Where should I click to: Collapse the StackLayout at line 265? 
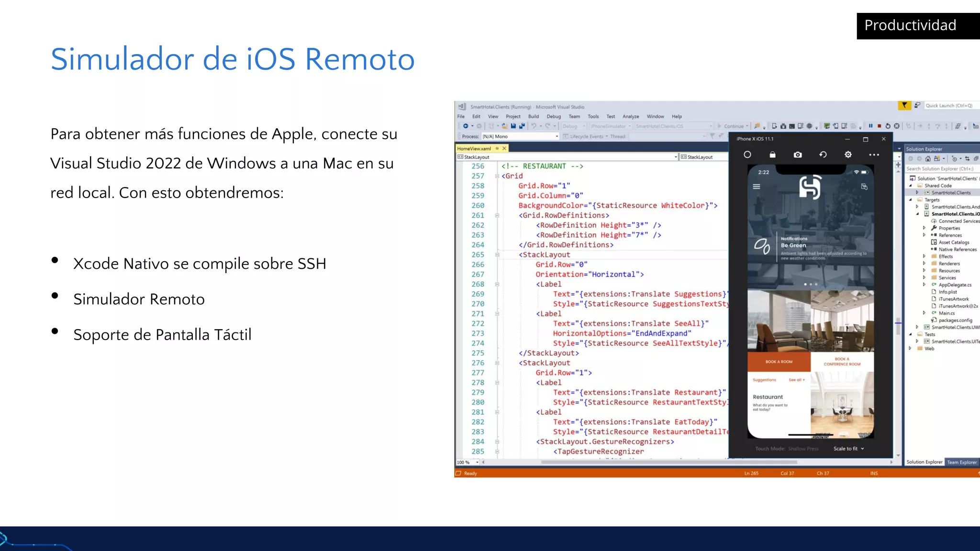coord(497,255)
